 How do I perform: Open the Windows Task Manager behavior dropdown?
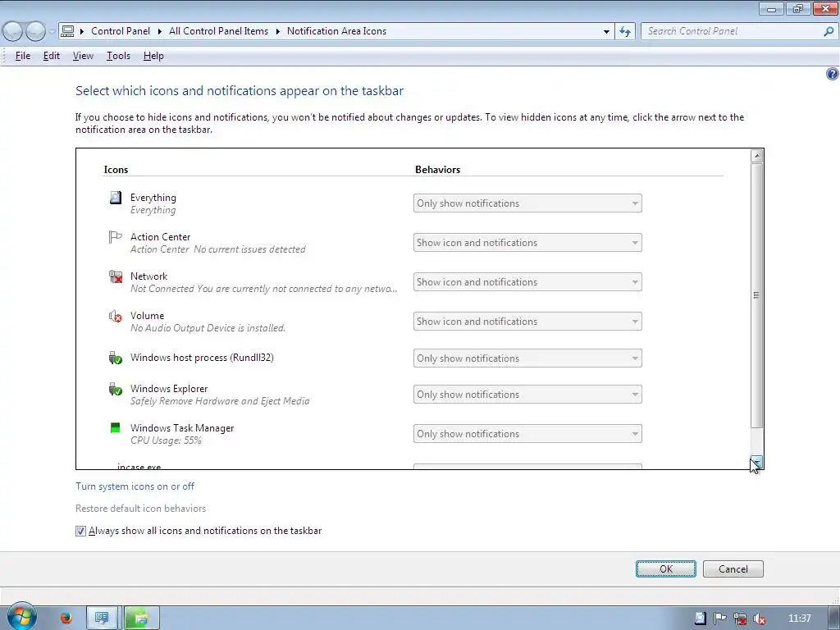[x=527, y=434]
